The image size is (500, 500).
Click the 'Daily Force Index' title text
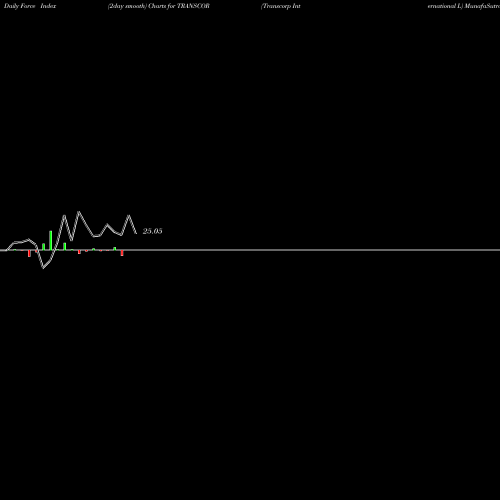[30, 6]
